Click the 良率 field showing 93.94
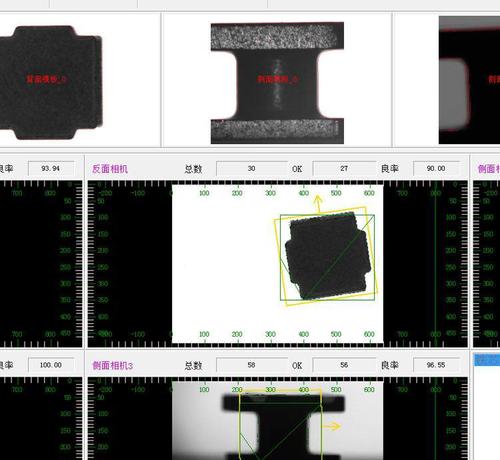 [51, 168]
